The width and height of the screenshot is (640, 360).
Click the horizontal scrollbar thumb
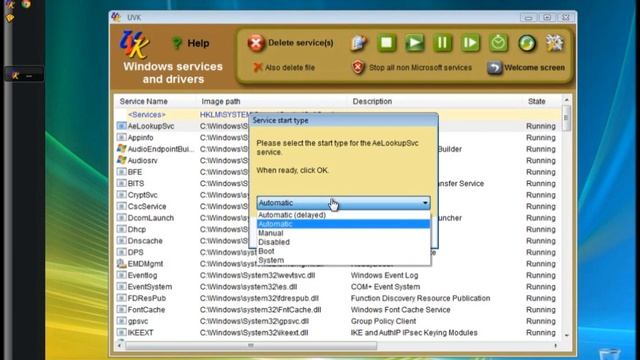click(251, 346)
